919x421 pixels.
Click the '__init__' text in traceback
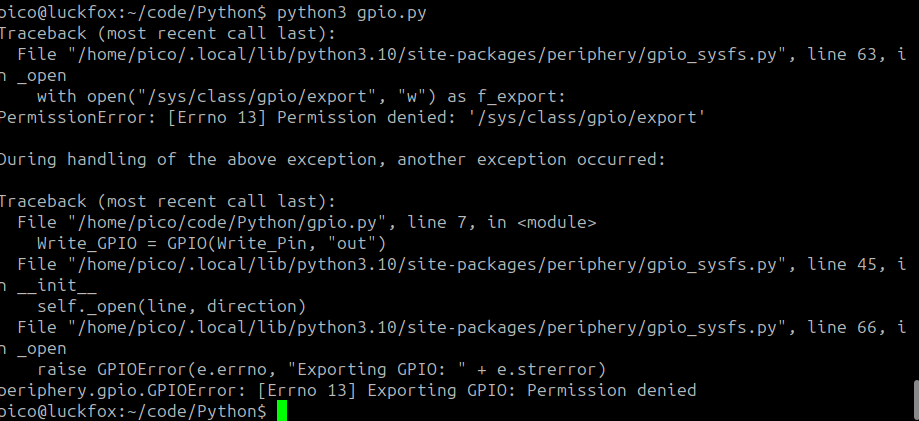click(57, 286)
